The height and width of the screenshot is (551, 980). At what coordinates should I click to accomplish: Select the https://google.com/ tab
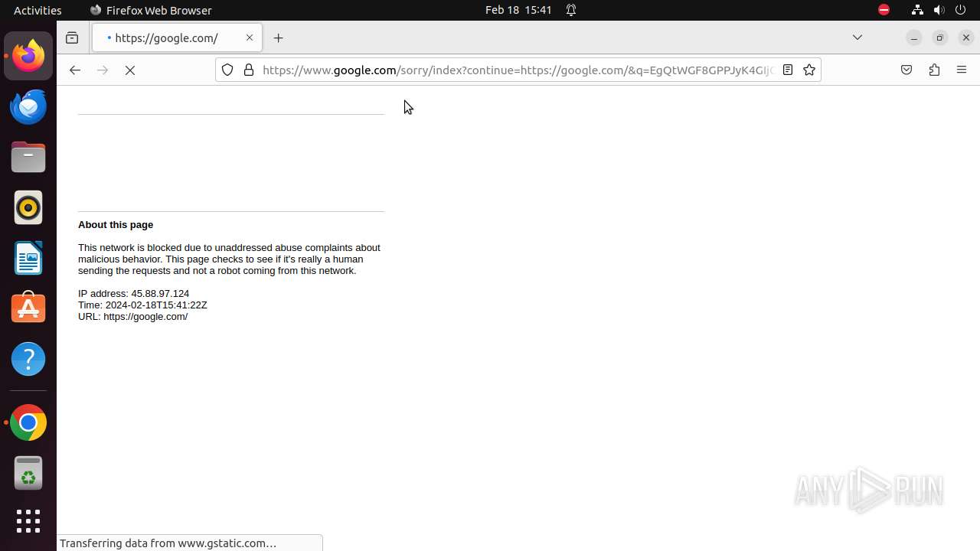(x=177, y=37)
